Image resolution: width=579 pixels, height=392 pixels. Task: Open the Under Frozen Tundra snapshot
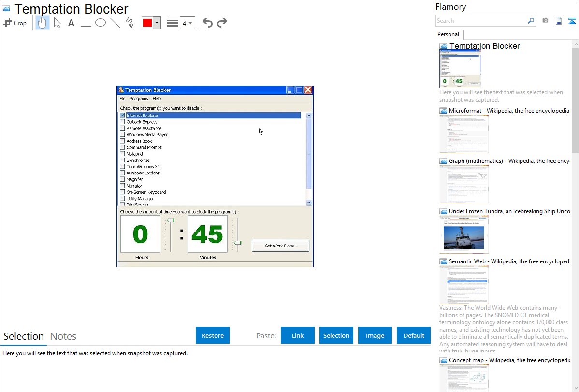[x=464, y=234]
